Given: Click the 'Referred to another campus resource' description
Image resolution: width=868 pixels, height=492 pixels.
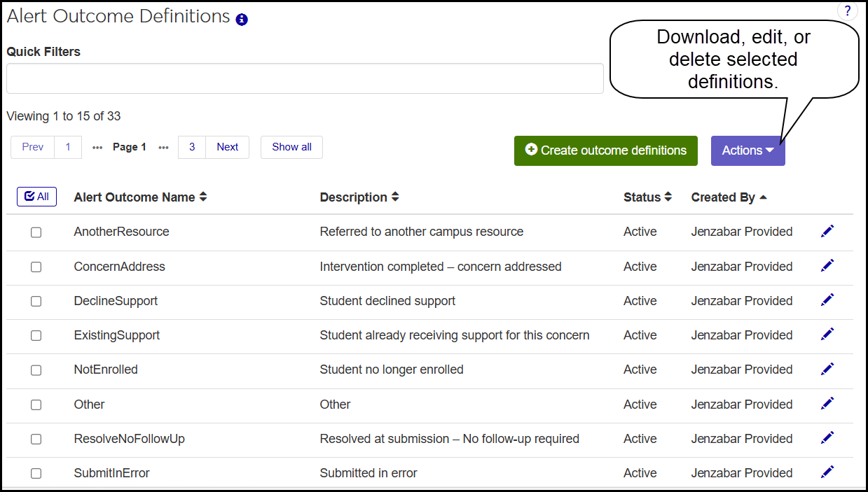Looking at the screenshot, I should click(x=422, y=232).
